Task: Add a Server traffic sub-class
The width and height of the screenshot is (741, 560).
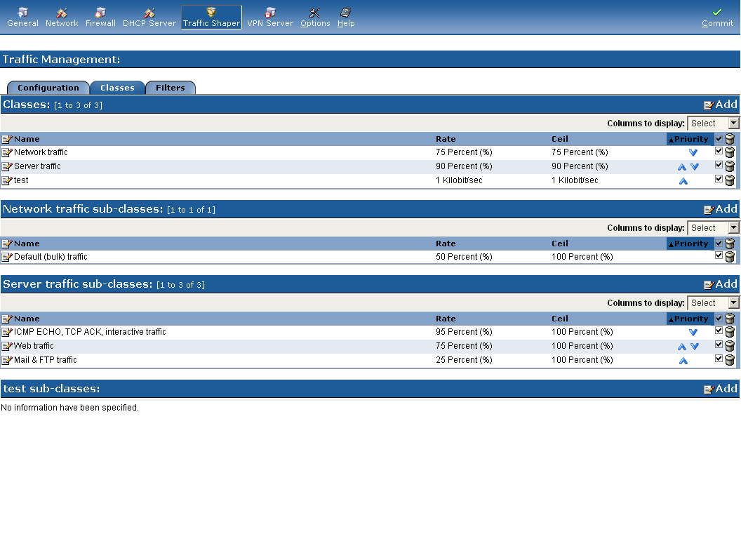Action: tap(721, 284)
